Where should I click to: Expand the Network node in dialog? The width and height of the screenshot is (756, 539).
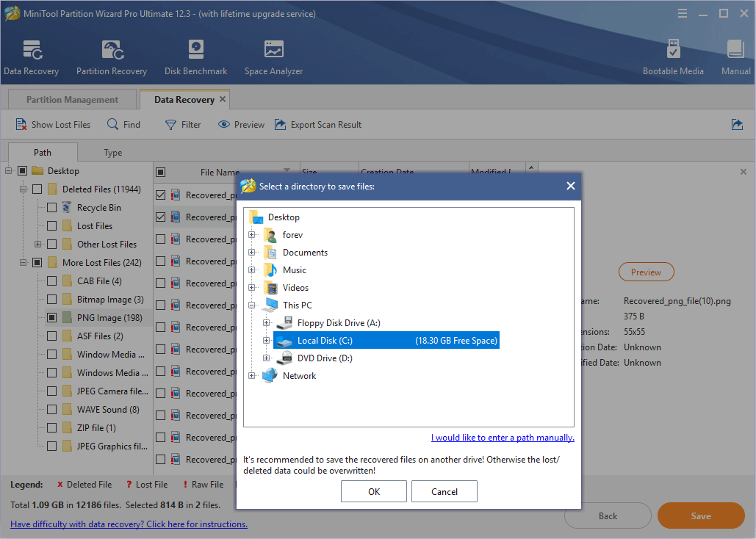point(252,375)
